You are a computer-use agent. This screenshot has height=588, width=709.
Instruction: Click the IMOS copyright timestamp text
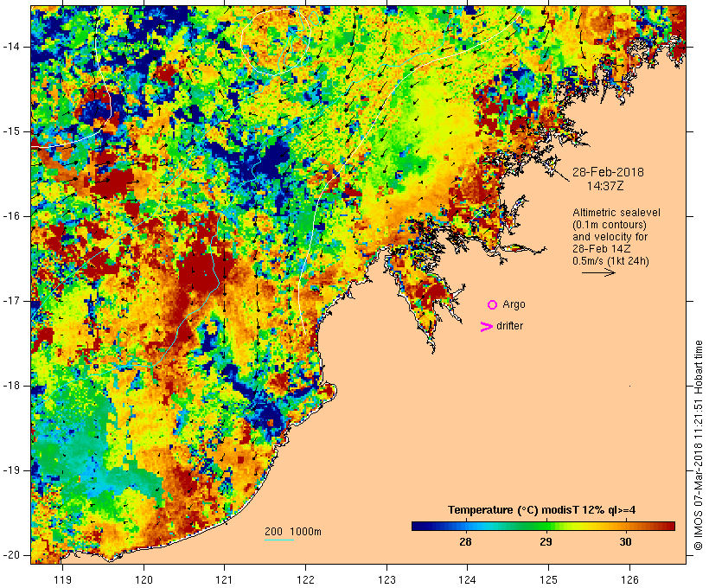coord(698,445)
